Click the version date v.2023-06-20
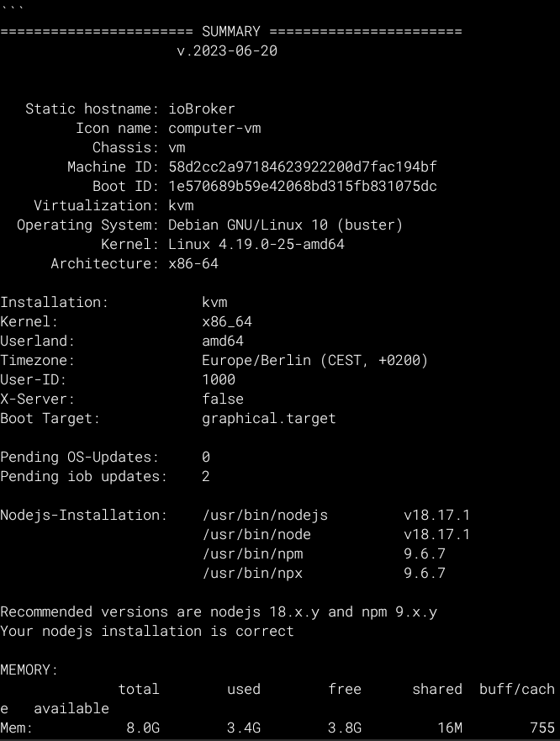Viewport: 560px width, 741px height. [227, 50]
